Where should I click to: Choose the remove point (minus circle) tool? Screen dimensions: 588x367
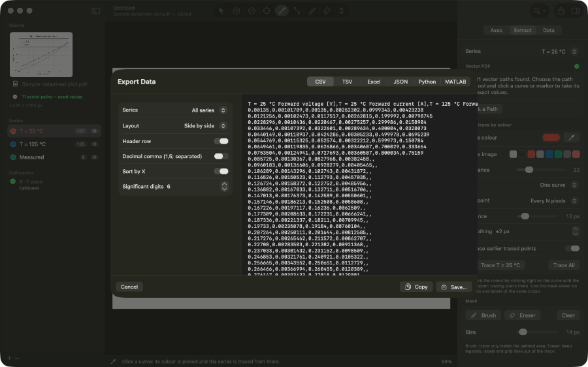252,11
